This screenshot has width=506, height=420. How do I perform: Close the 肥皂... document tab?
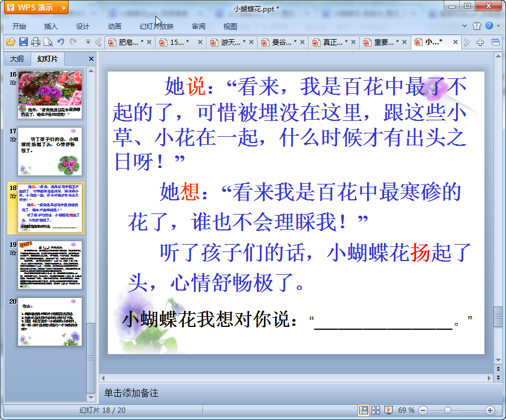click(149, 42)
